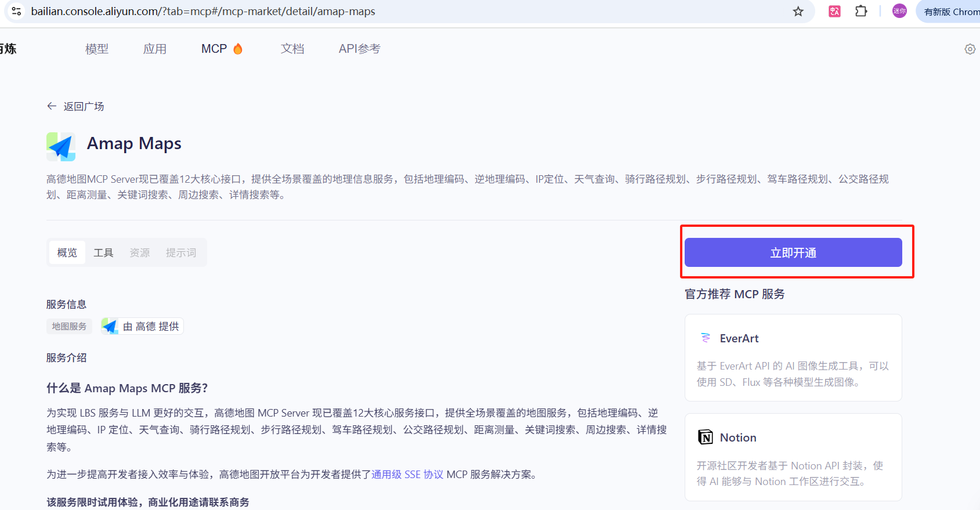Screen dimensions: 980x510
Task: Click the fire icon next to MCP
Action: coord(238,49)
